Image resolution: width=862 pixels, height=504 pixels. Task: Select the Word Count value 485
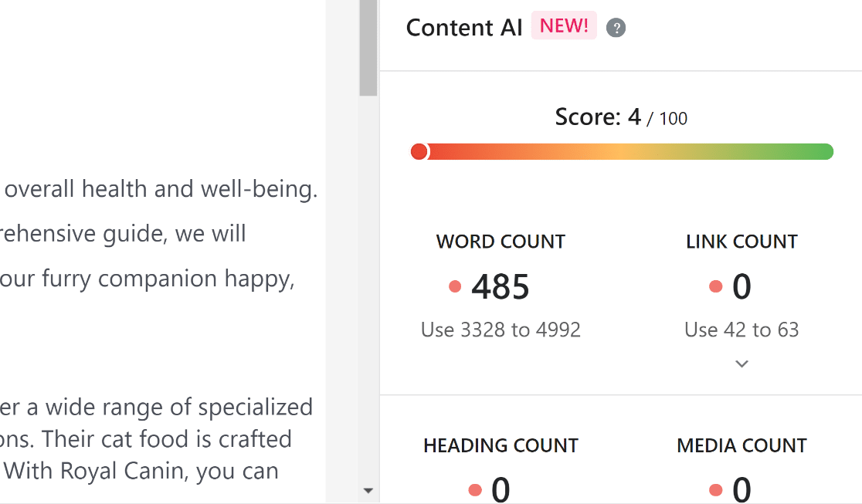click(x=500, y=286)
